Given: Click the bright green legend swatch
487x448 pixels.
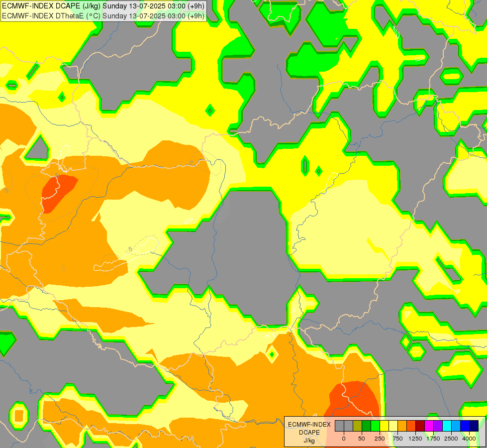Looking at the screenshot, I should pos(376,426).
